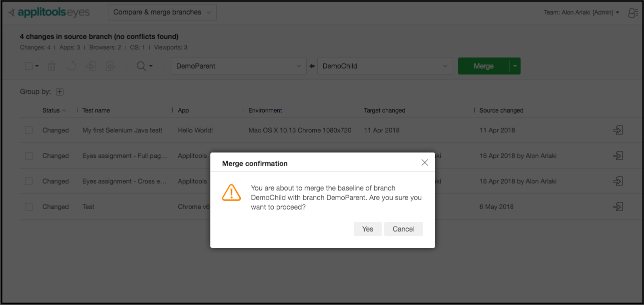Close the Merge confirmation dialog with X
Screen dimensions: 644x305
tap(425, 162)
